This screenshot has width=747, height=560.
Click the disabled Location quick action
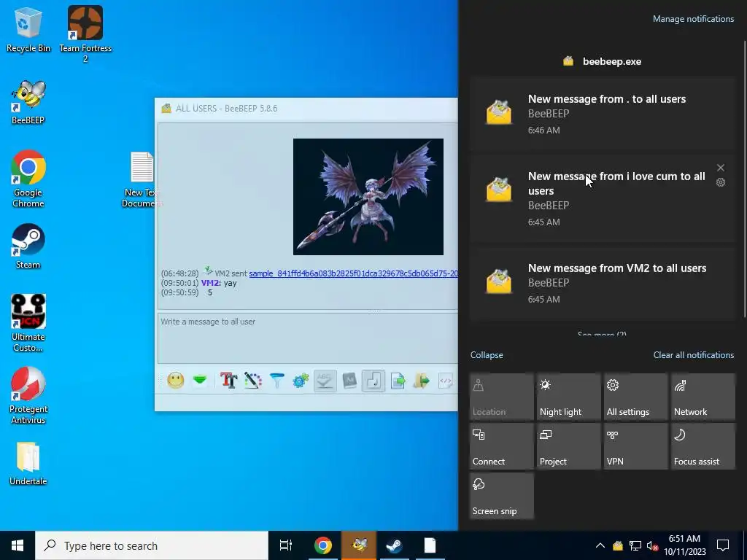tap(502, 397)
